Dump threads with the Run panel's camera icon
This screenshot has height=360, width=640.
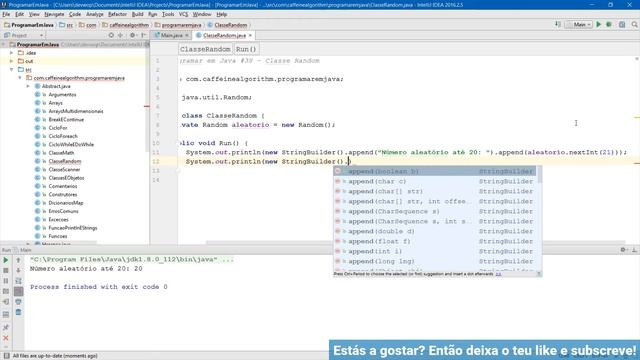click(6, 291)
